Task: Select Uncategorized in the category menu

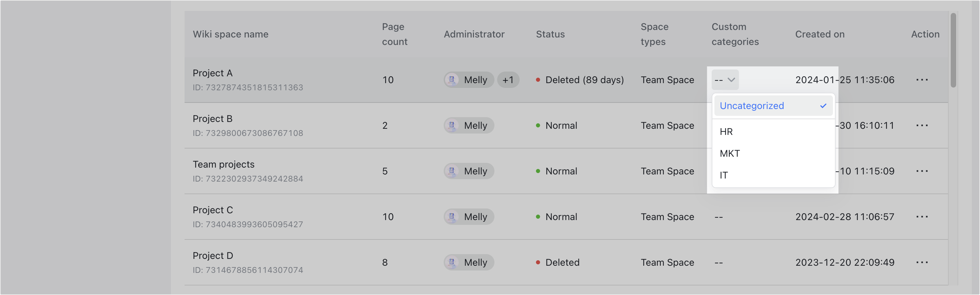Action: point(752,106)
